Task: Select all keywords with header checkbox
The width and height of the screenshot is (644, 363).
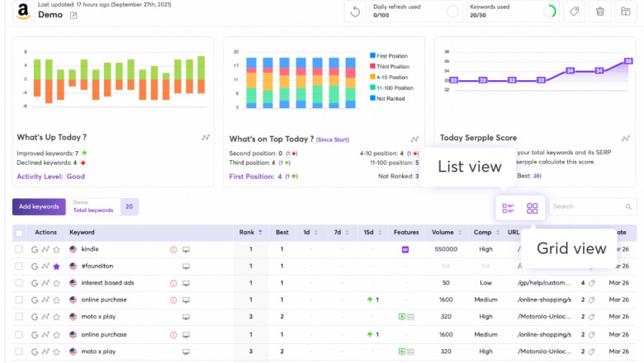Action: pos(19,233)
